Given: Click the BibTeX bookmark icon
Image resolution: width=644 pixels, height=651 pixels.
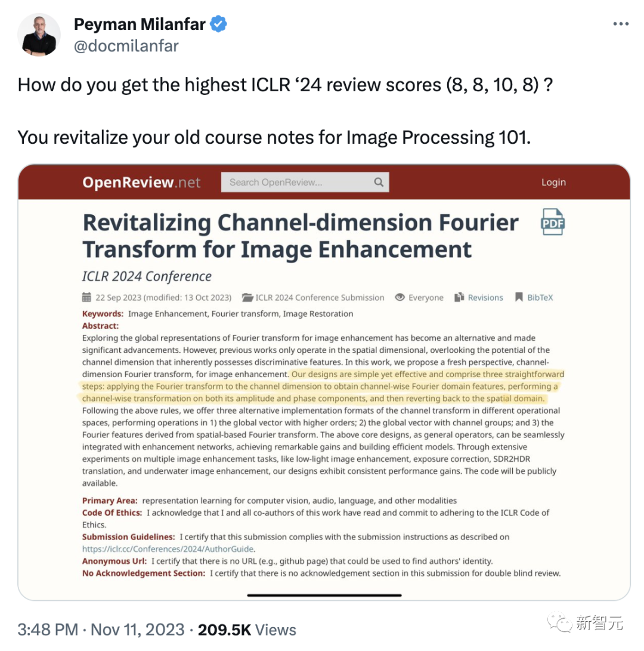Looking at the screenshot, I should (x=519, y=297).
